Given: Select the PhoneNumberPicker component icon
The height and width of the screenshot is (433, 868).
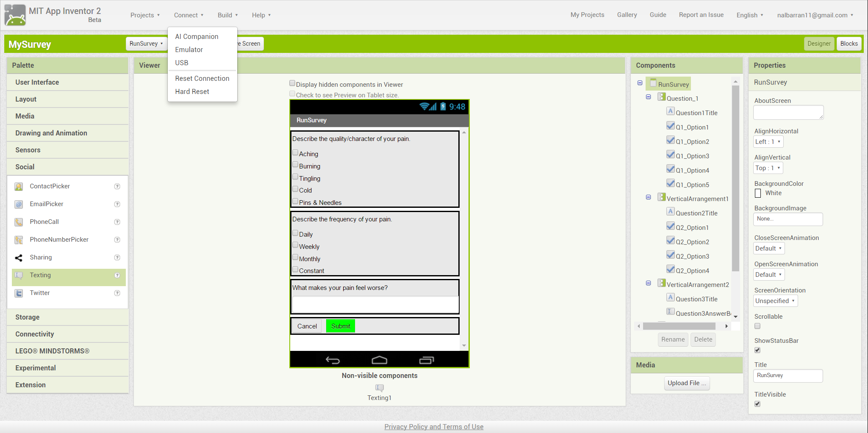Looking at the screenshot, I should tap(19, 240).
